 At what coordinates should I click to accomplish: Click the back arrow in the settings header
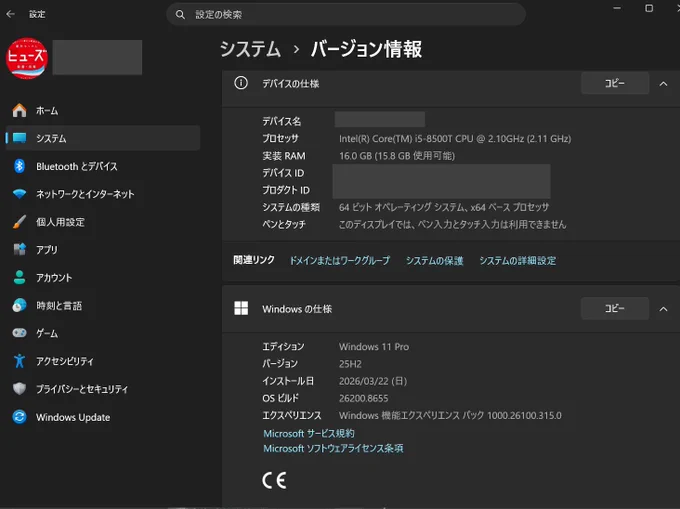[10, 14]
